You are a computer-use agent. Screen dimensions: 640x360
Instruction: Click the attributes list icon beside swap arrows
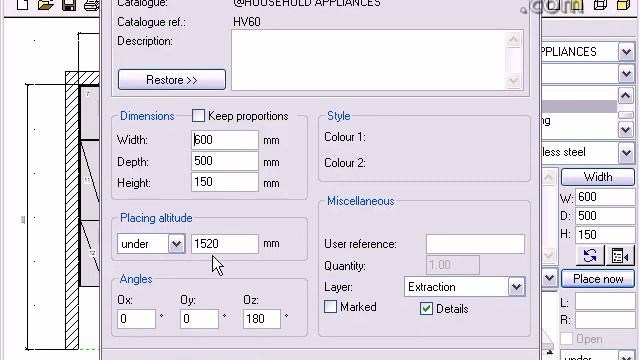tap(620, 256)
